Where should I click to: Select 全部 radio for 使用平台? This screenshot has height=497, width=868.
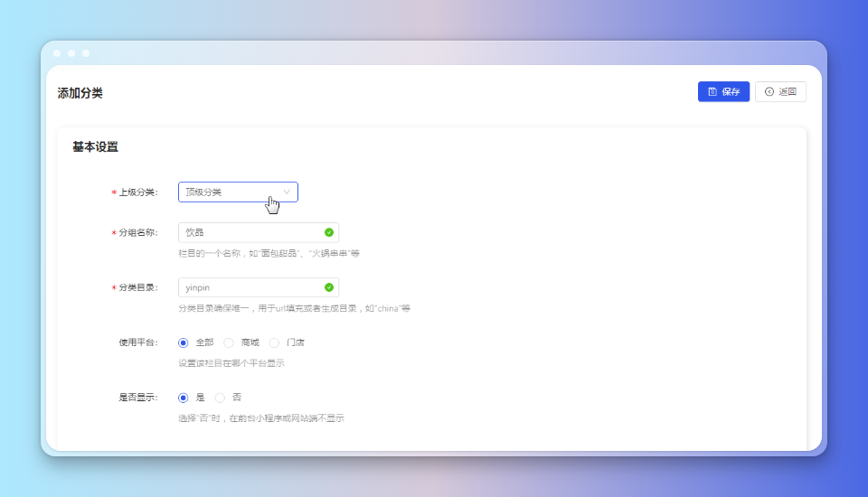184,342
